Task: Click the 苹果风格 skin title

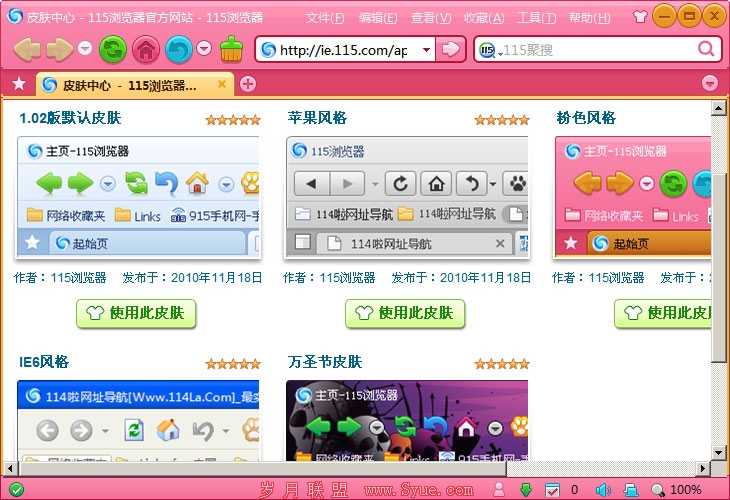Action: click(317, 118)
